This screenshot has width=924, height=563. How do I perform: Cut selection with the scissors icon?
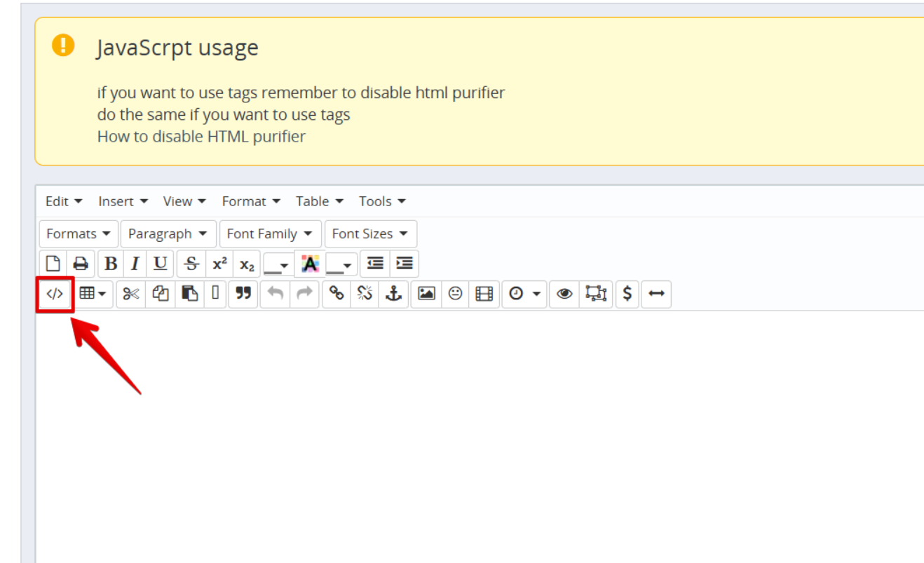(131, 294)
